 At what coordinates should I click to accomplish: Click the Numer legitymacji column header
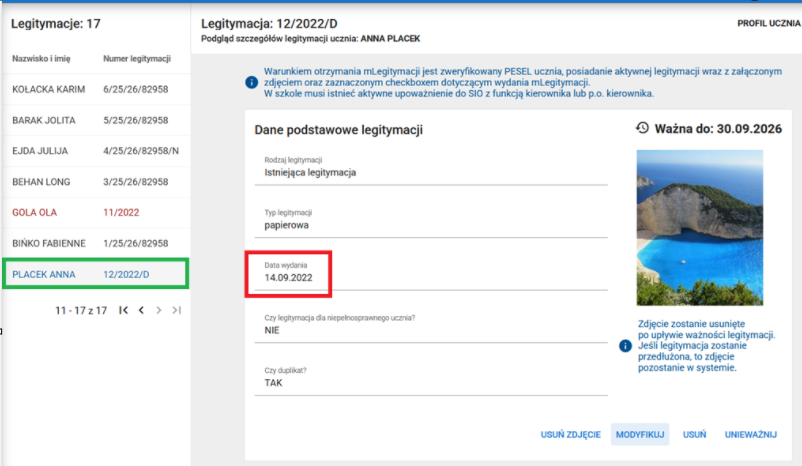click(x=136, y=59)
